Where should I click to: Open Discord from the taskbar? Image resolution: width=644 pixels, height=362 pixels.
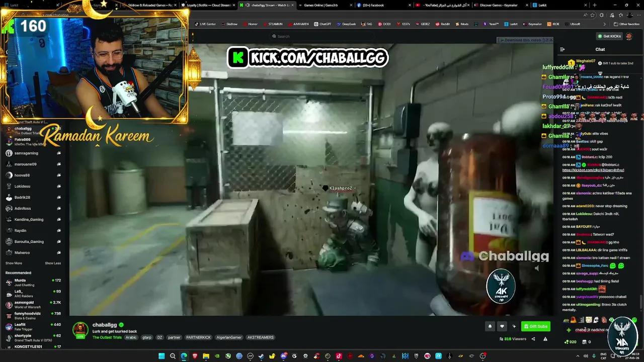[283, 356]
